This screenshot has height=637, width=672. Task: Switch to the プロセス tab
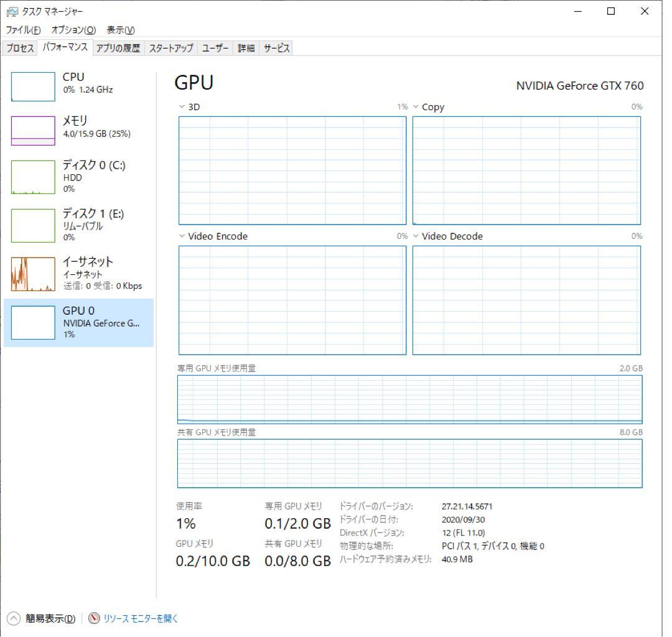tap(19, 47)
